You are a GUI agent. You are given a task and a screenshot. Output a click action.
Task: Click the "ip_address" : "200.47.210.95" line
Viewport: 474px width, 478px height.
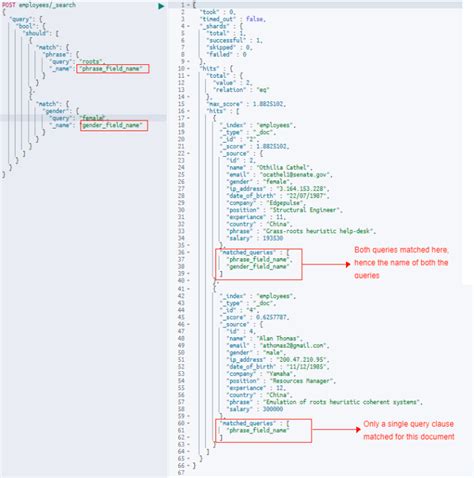(278, 360)
